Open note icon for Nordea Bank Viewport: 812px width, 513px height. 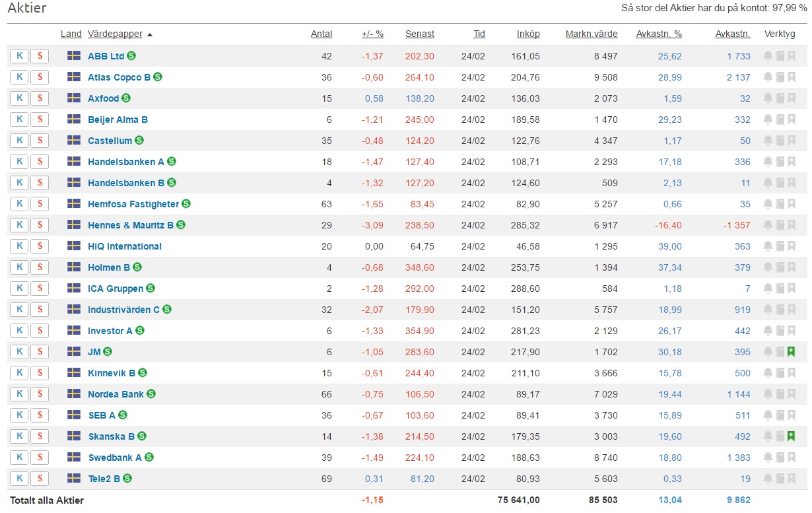[780, 394]
